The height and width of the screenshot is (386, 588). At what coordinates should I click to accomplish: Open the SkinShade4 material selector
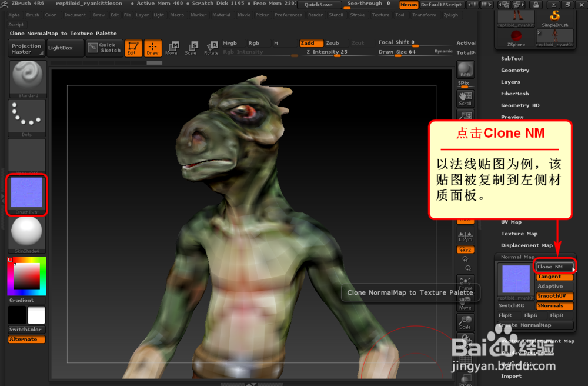click(x=27, y=234)
